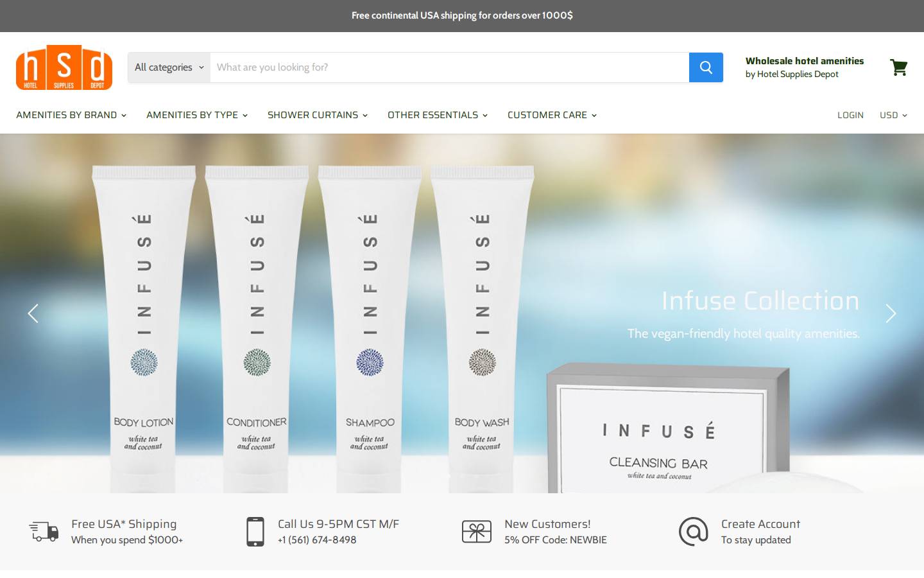The image size is (924, 578).
Task: Click the mobile phone icon
Action: (x=255, y=532)
